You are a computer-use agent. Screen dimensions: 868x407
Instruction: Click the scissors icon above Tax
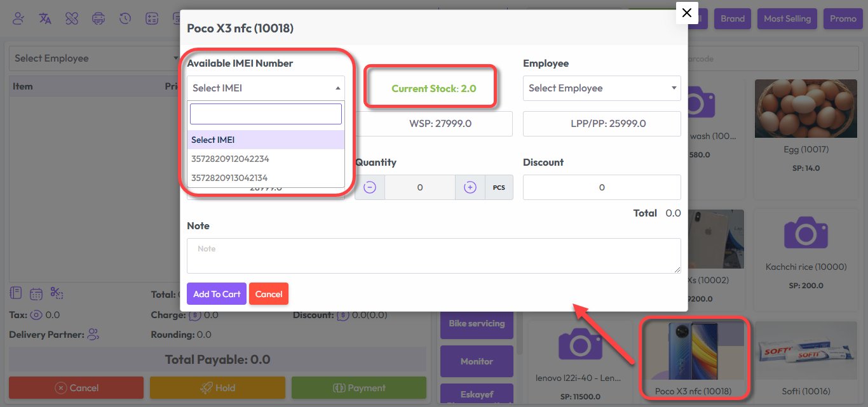[x=57, y=293]
